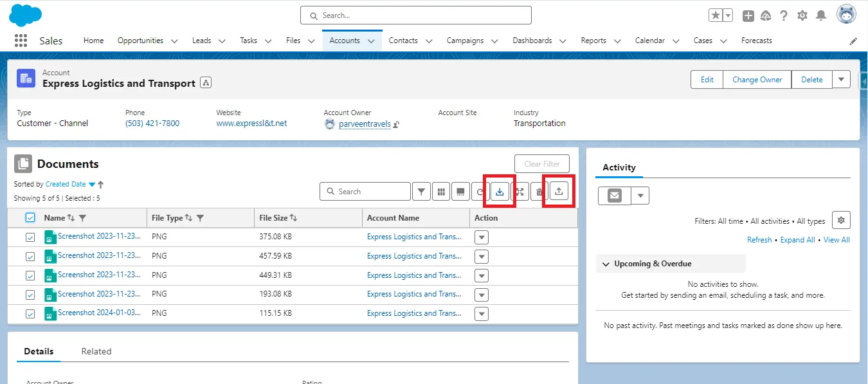Screen dimensions: 868x384
Task: Click the global Search bar at top
Action: pyautogui.click(x=415, y=15)
